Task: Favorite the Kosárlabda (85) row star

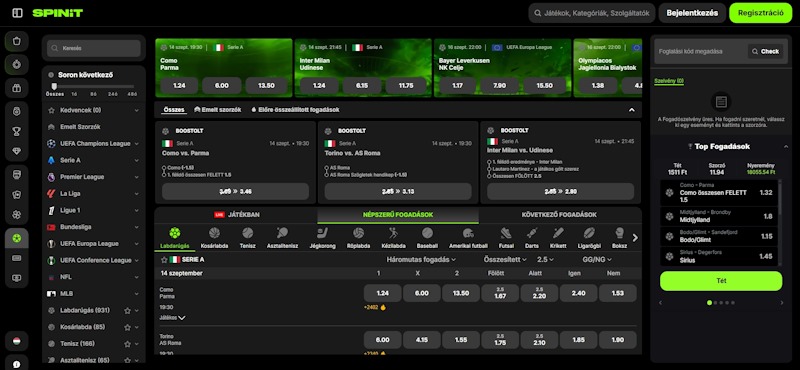Action: pos(127,327)
